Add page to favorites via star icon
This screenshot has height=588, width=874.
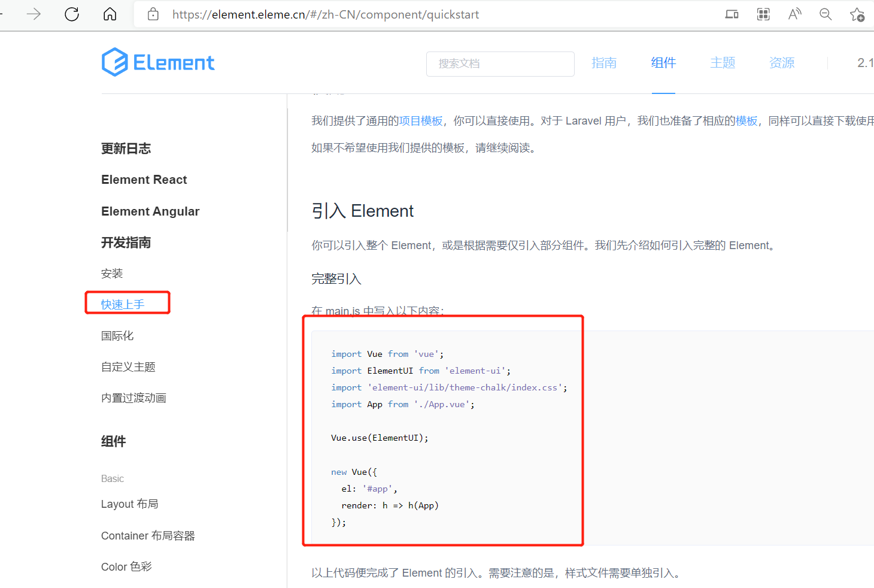pos(857,14)
